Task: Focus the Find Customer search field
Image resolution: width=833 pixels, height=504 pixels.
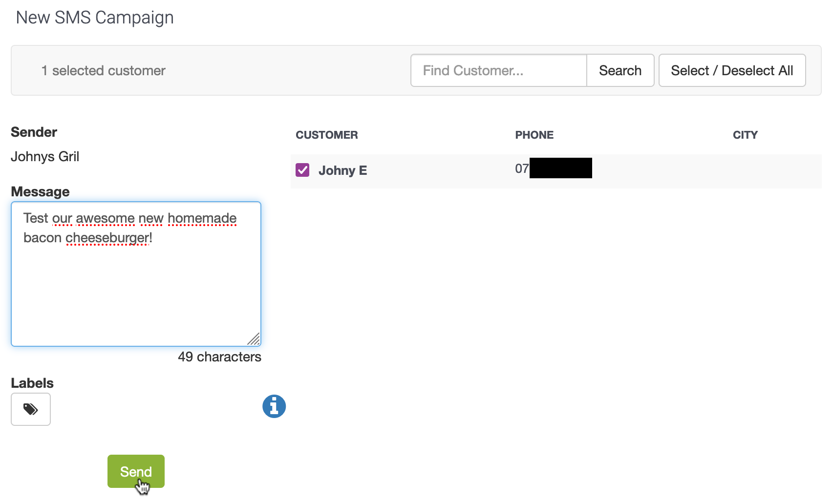Action: pyautogui.click(x=498, y=70)
